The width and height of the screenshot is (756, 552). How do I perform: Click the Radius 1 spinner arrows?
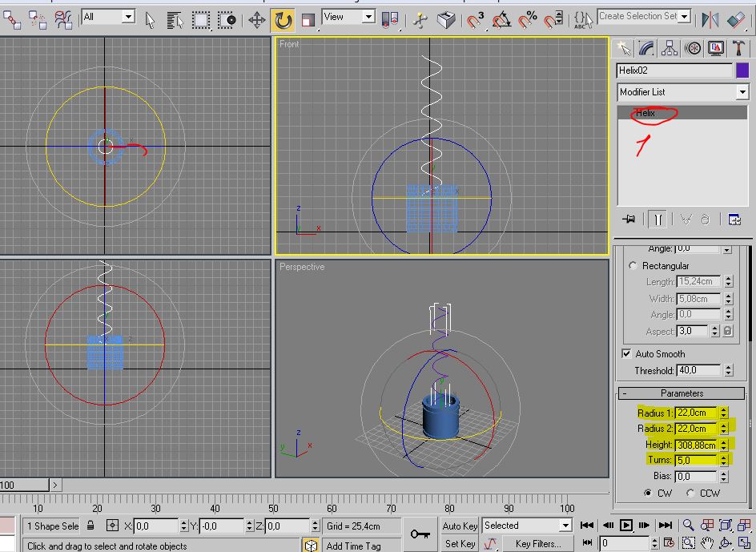coord(724,413)
